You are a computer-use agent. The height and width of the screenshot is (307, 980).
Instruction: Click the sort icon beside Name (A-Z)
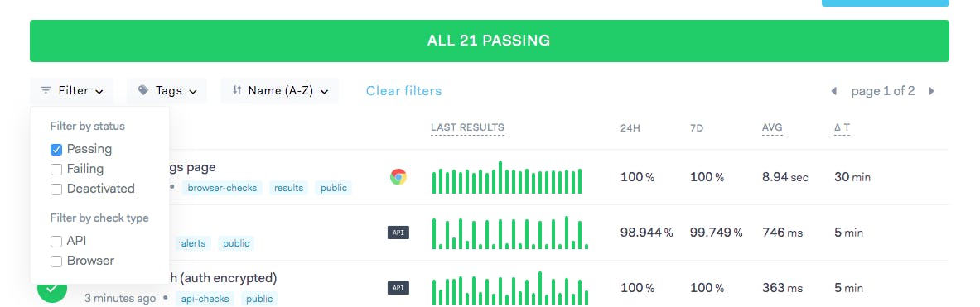click(237, 90)
